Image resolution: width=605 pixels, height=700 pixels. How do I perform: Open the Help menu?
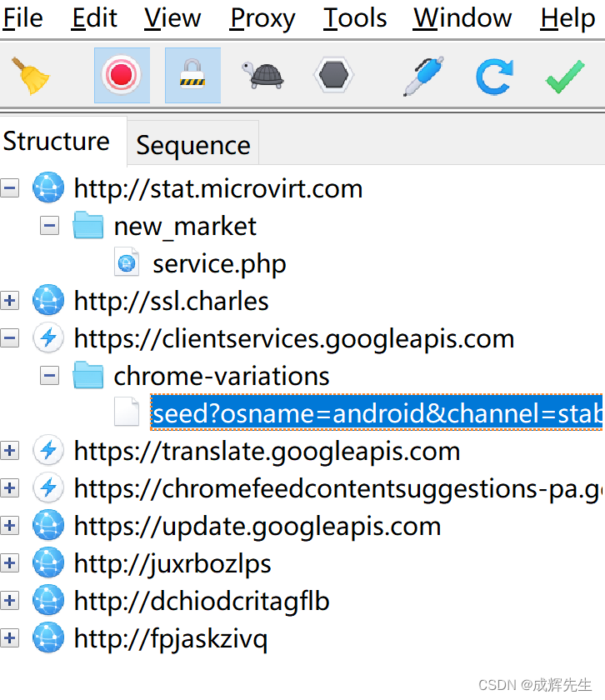click(x=567, y=19)
